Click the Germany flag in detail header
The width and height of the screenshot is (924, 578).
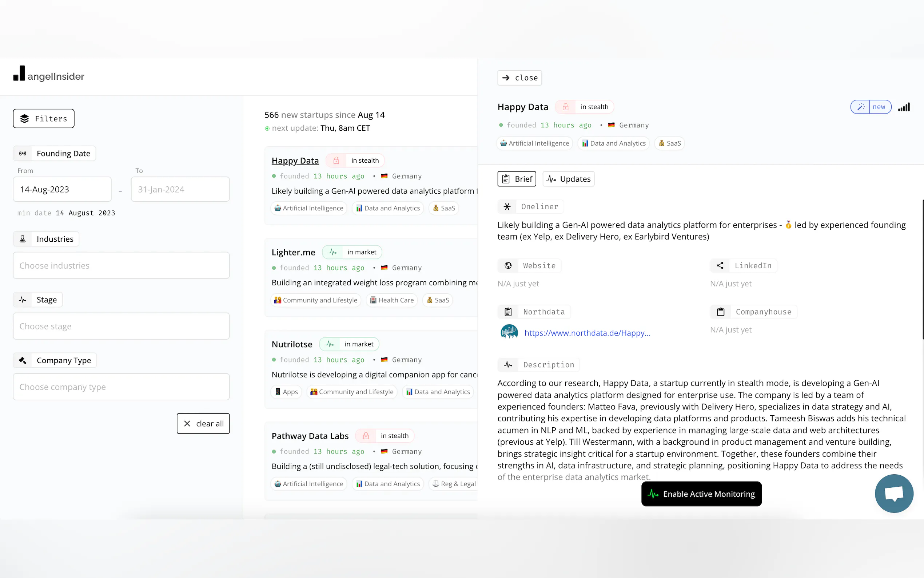click(x=611, y=125)
